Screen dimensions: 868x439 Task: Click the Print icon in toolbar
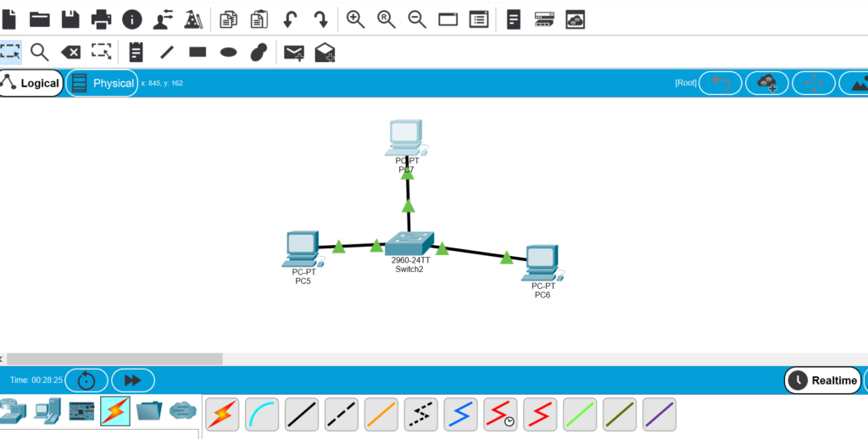click(x=101, y=19)
